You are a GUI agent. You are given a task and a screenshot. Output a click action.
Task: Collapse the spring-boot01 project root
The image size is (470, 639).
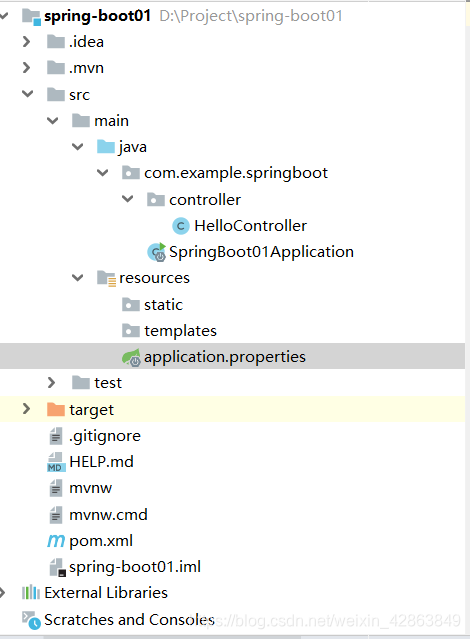4,16
